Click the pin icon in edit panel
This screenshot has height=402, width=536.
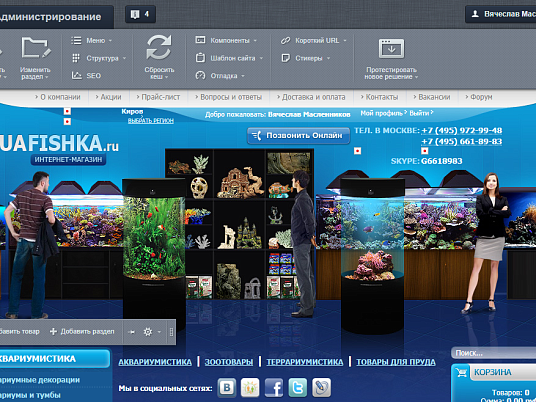pyautogui.click(x=131, y=332)
